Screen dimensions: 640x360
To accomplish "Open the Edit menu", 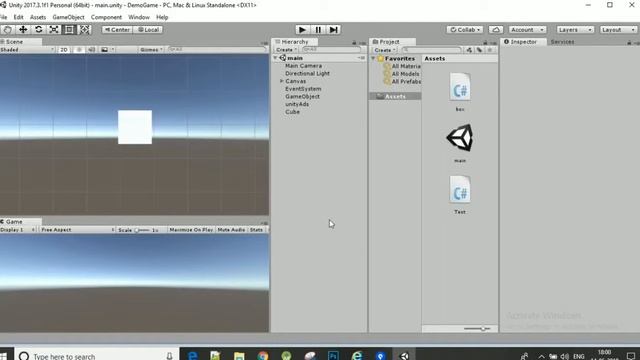I will tap(18, 17).
